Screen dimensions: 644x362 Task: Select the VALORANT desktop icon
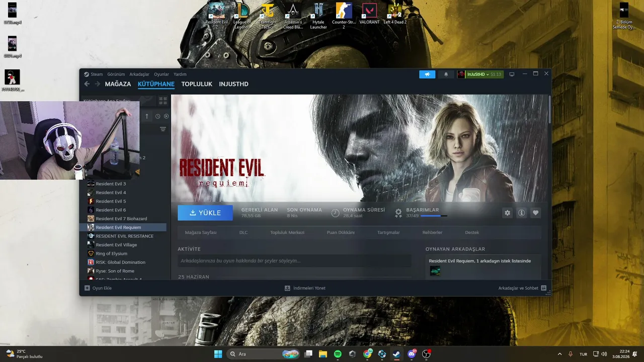[x=369, y=14]
